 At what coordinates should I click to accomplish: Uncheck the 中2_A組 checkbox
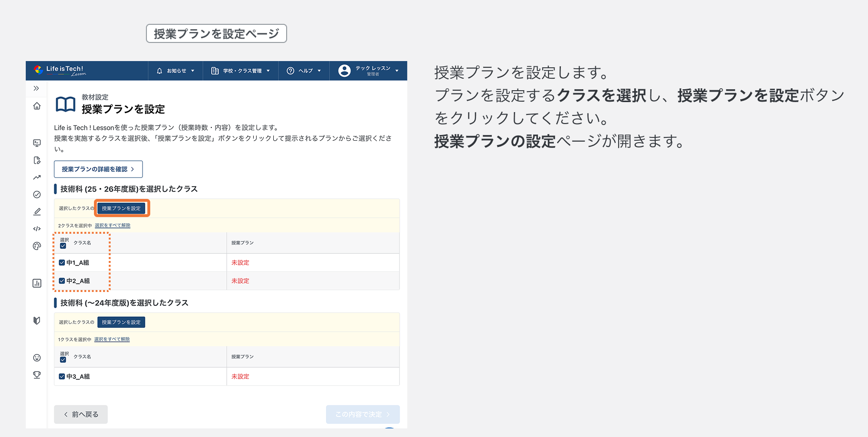[x=62, y=281]
